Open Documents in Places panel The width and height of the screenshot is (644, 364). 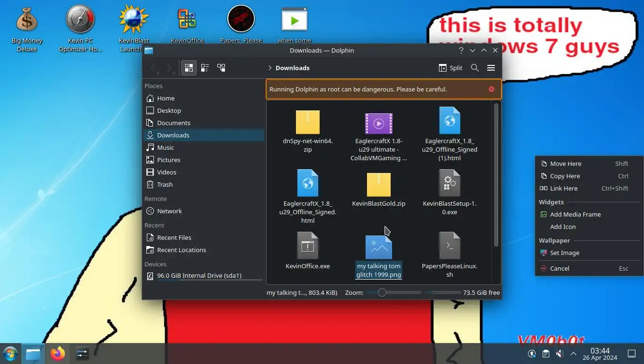204,123
